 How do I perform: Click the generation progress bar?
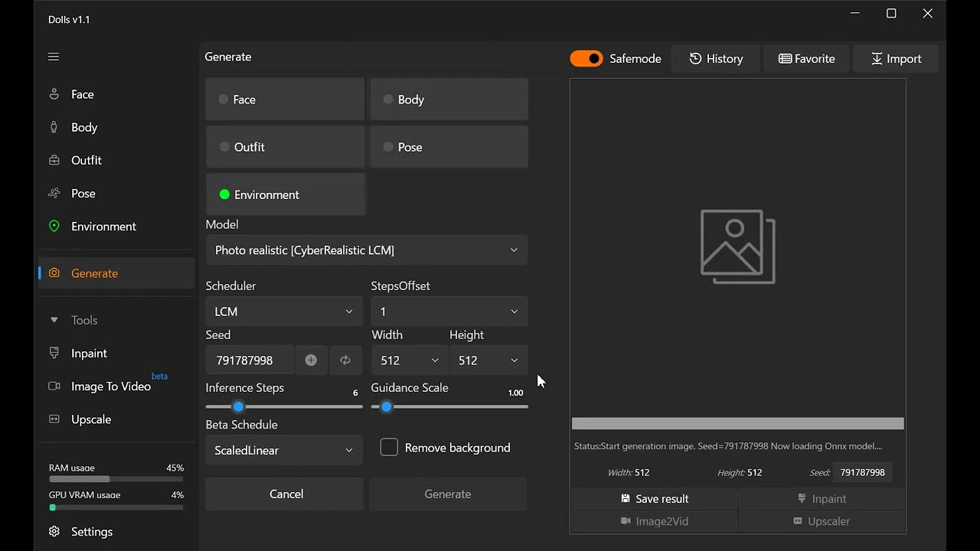(737, 423)
